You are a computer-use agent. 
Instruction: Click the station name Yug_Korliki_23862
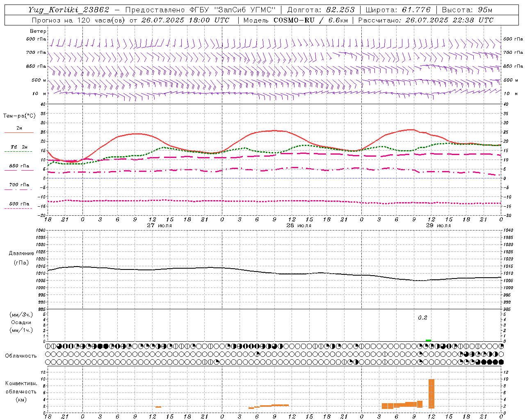coord(69,10)
